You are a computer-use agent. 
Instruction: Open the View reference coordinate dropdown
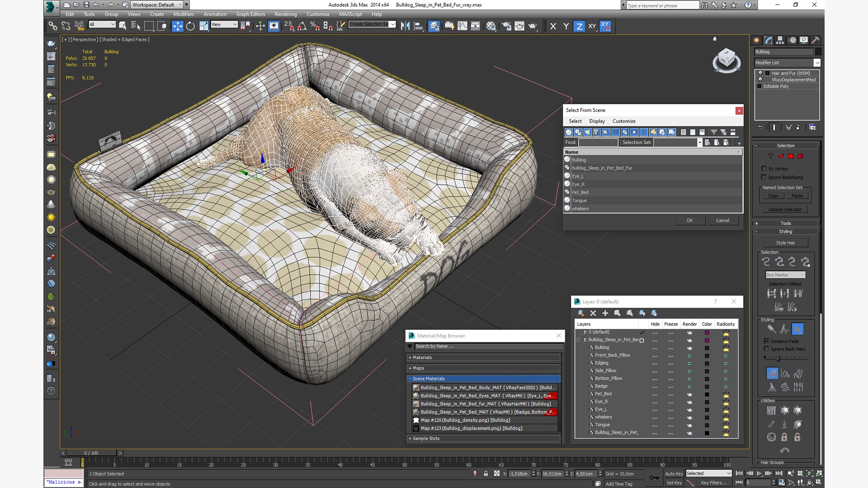tap(224, 24)
